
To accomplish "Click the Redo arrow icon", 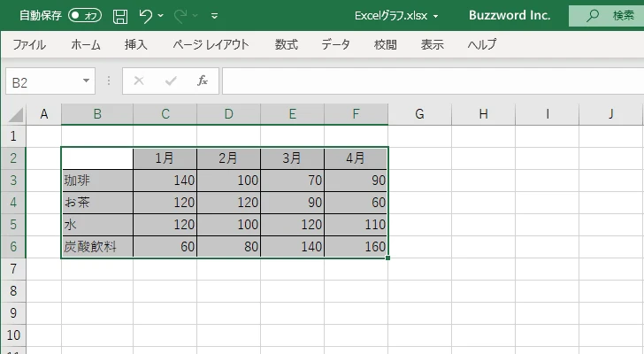I will pyautogui.click(x=180, y=16).
